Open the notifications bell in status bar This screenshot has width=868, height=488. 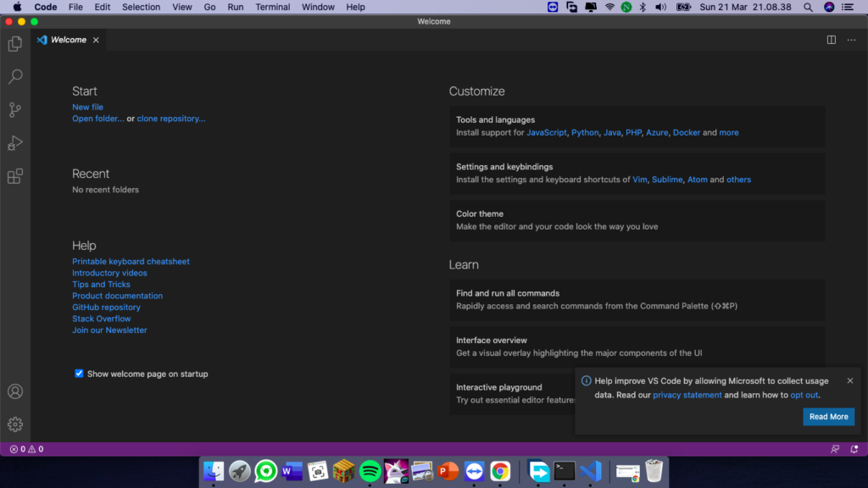(x=854, y=449)
